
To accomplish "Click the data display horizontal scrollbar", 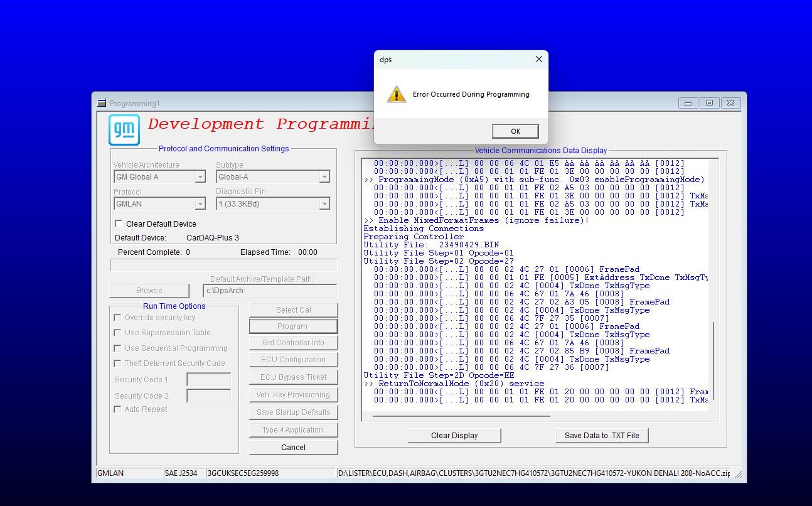I will [x=461, y=416].
